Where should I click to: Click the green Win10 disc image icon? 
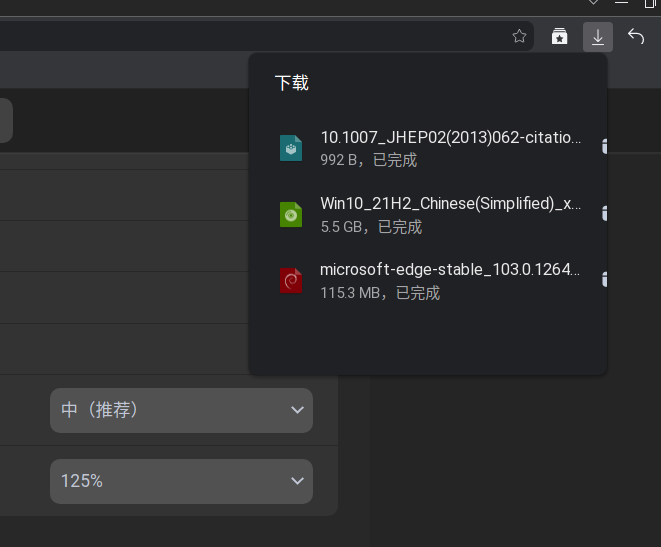[x=291, y=214]
